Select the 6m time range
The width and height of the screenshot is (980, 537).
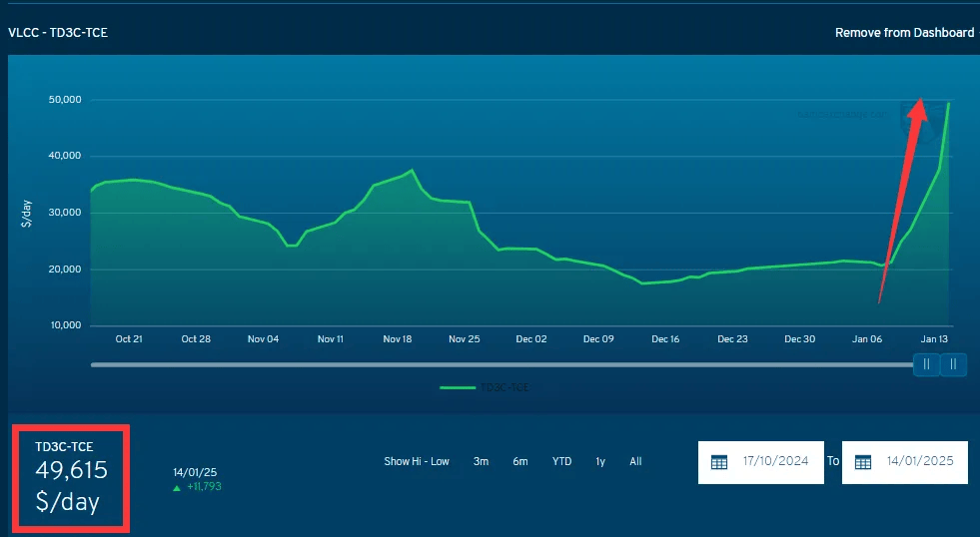[520, 461]
